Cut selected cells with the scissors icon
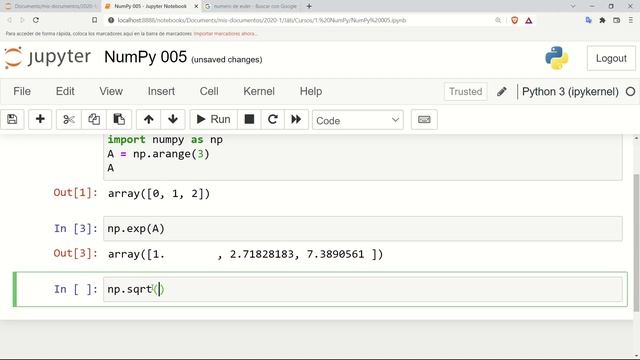The height and width of the screenshot is (360, 640). click(69, 120)
